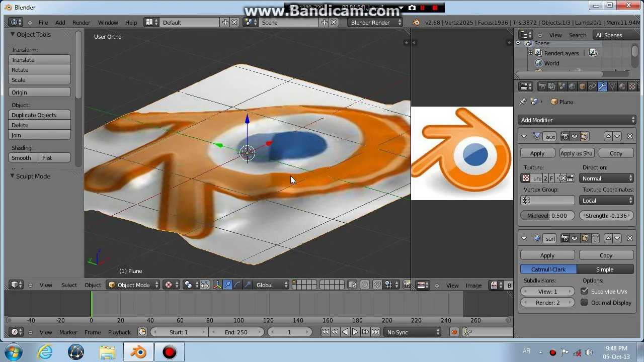The width and height of the screenshot is (644, 362).
Task: Uncheck Subdivide UVs checkbox
Action: 584,291
